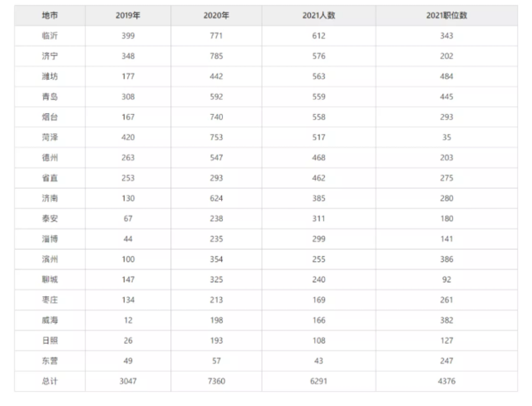The image size is (532, 406).
Task: Select the 总计 2020 total 7360
Action: coord(216,381)
